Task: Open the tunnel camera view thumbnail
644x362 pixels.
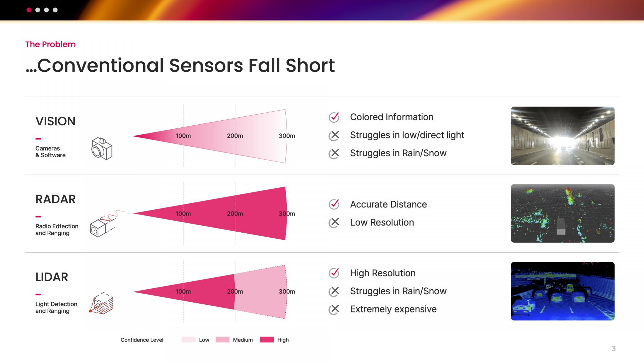Action: [x=562, y=136]
